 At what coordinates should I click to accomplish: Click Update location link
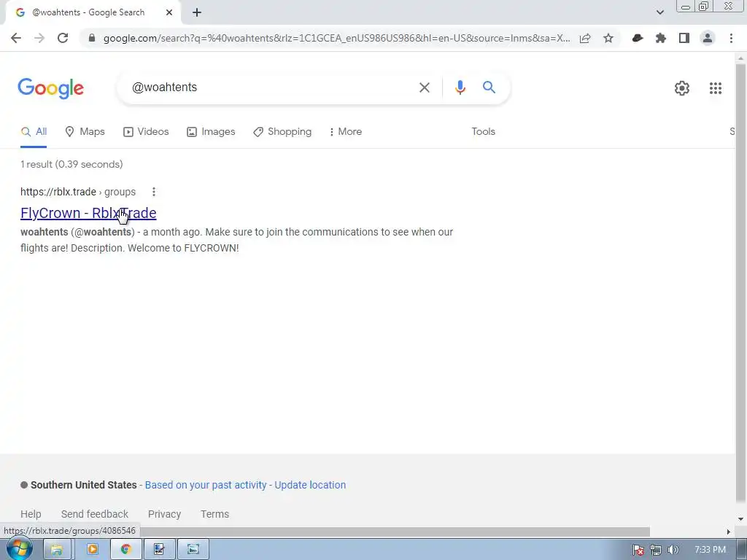coord(310,485)
